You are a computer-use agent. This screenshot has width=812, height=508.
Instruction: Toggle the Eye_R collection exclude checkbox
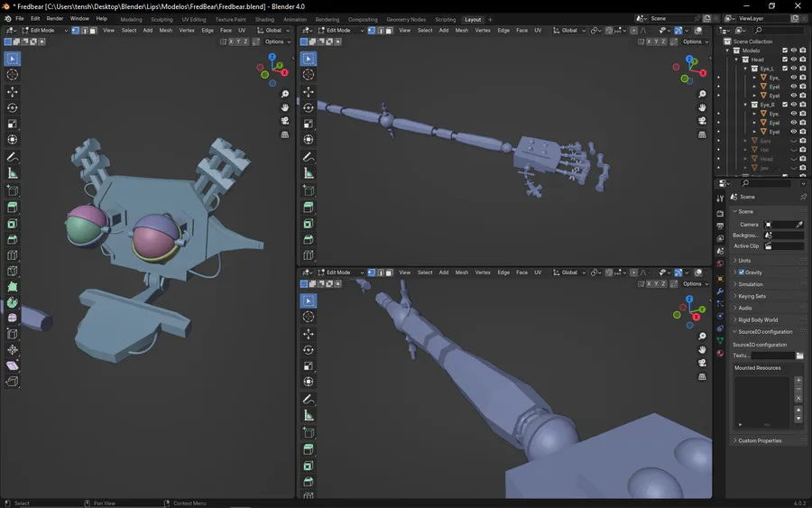pos(785,105)
